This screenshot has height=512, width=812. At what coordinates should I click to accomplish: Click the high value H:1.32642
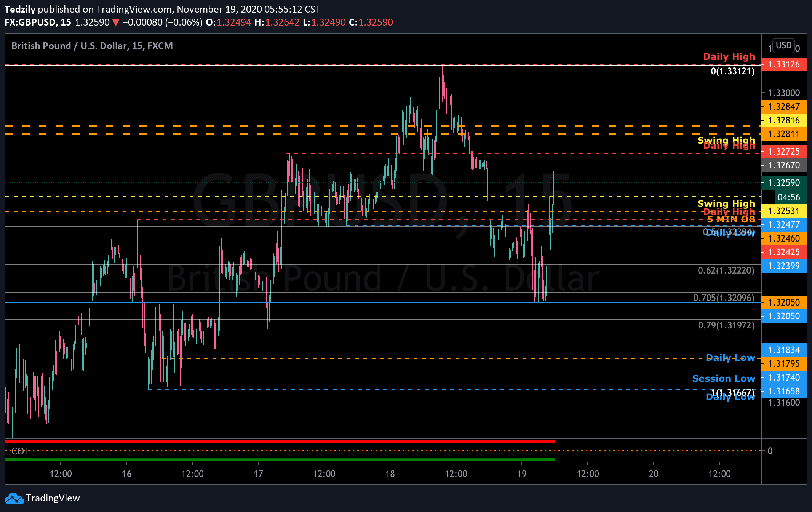tap(277, 22)
